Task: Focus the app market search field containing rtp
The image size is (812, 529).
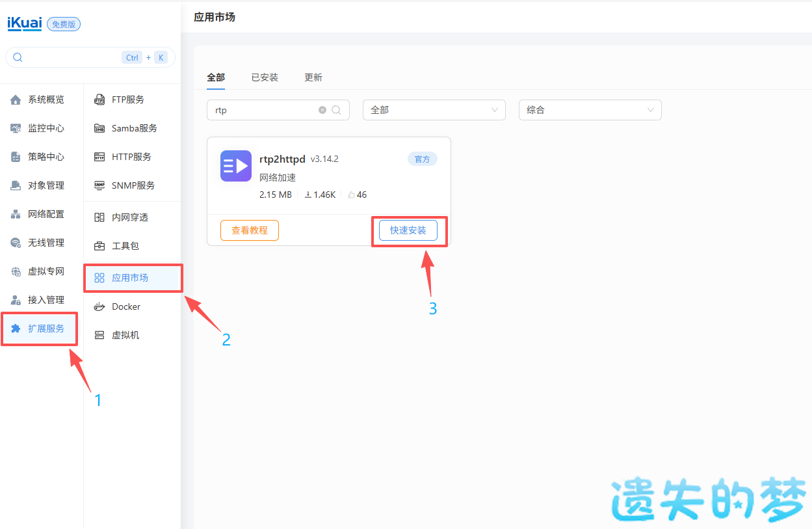Action: (278, 110)
